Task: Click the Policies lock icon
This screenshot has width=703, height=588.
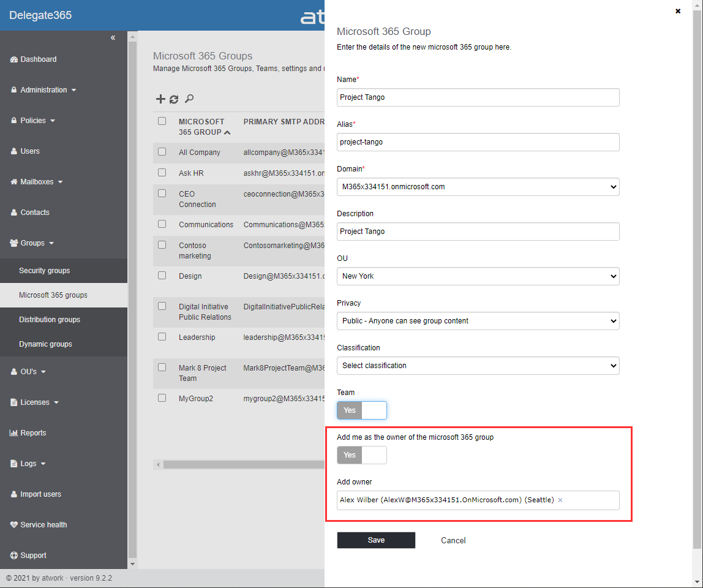Action: (14, 120)
